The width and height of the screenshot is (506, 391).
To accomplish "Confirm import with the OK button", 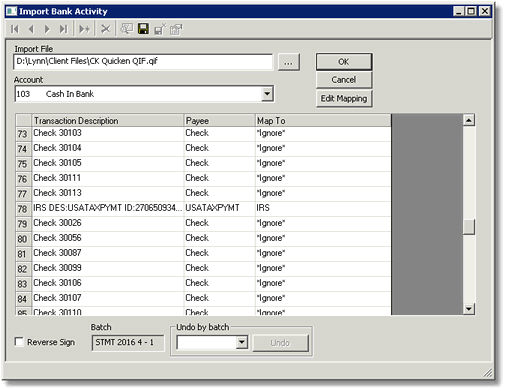I will pos(344,62).
